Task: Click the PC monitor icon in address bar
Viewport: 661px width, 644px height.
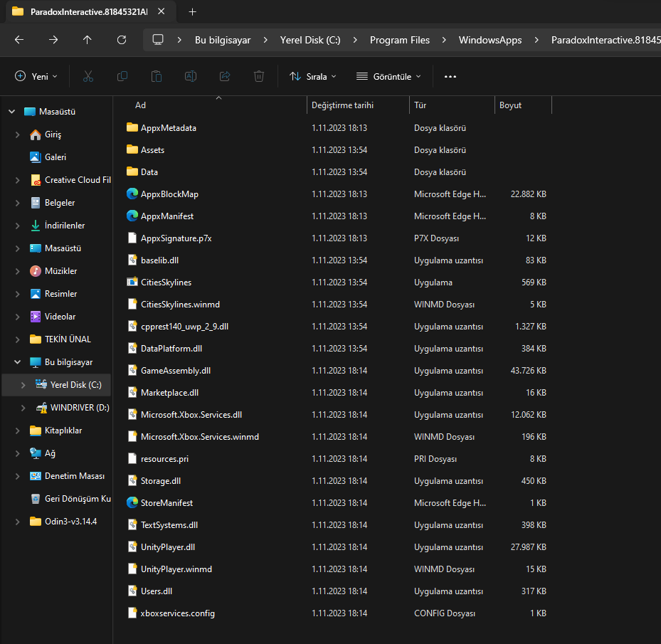Action: pyautogui.click(x=158, y=40)
